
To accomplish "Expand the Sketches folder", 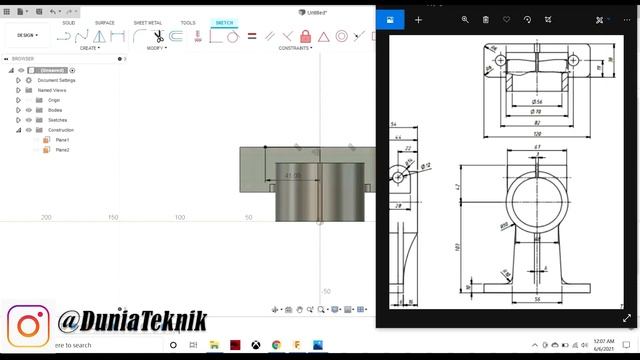I will tap(18, 120).
